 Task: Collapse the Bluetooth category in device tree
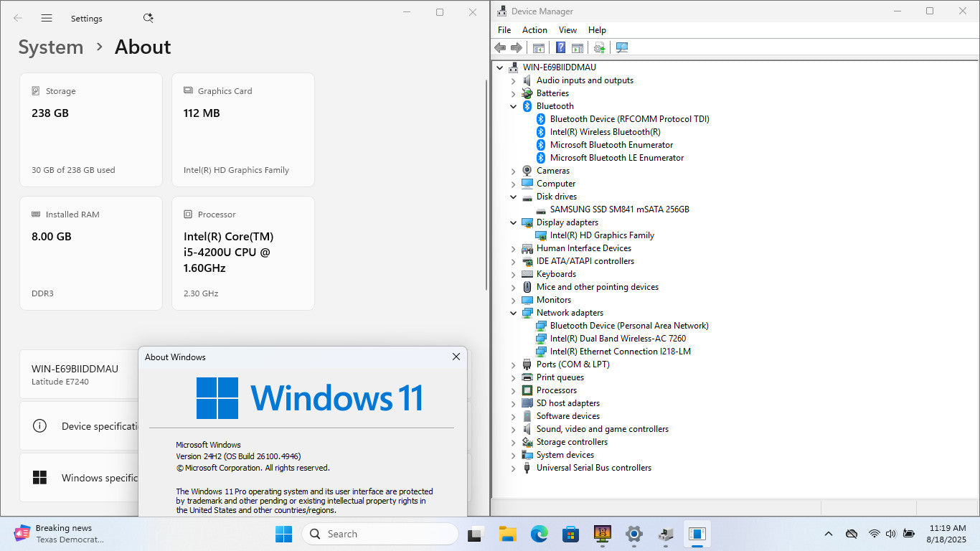[513, 106]
